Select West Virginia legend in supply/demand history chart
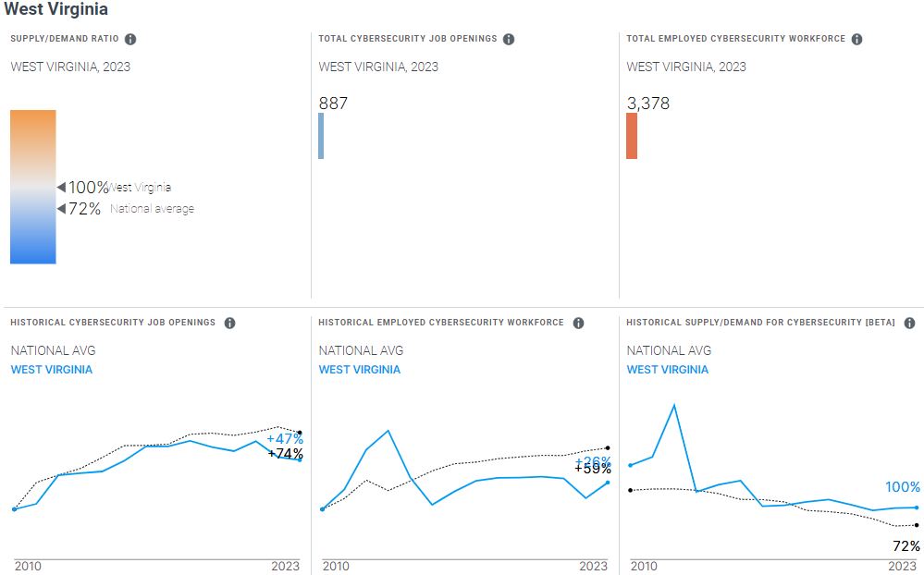Viewport: 924px width, 575px height. [668, 370]
